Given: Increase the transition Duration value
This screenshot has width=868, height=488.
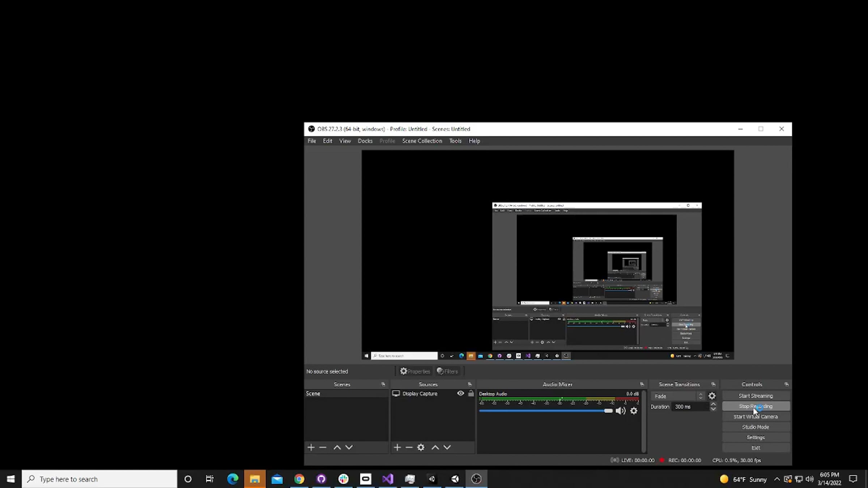Looking at the screenshot, I should tap(713, 404).
